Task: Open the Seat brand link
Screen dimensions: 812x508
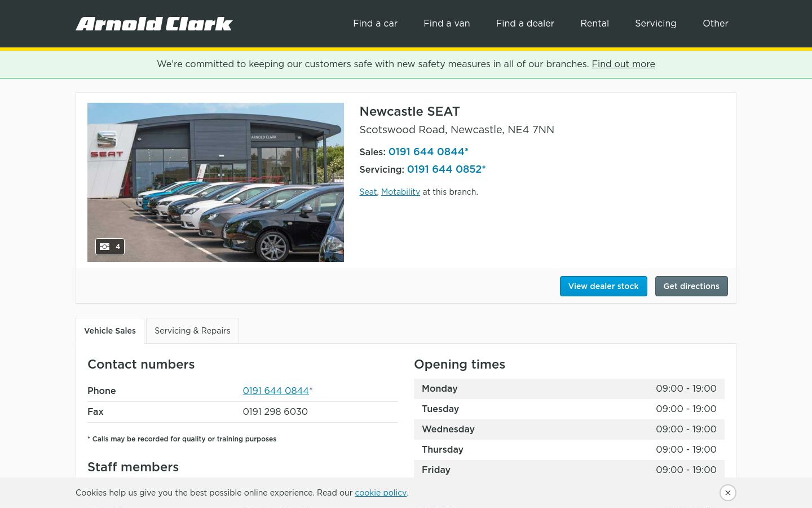Action: click(x=368, y=192)
